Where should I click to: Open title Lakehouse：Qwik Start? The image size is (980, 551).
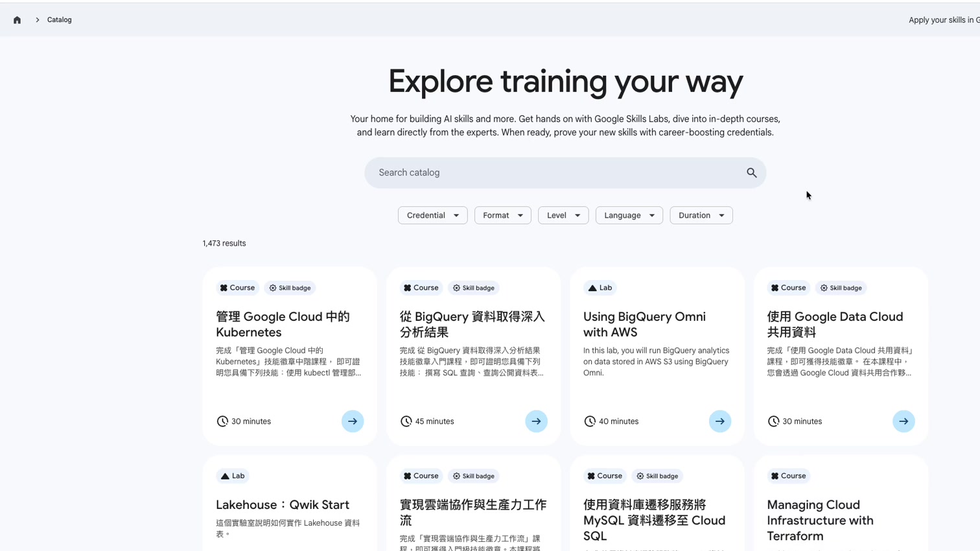click(283, 505)
